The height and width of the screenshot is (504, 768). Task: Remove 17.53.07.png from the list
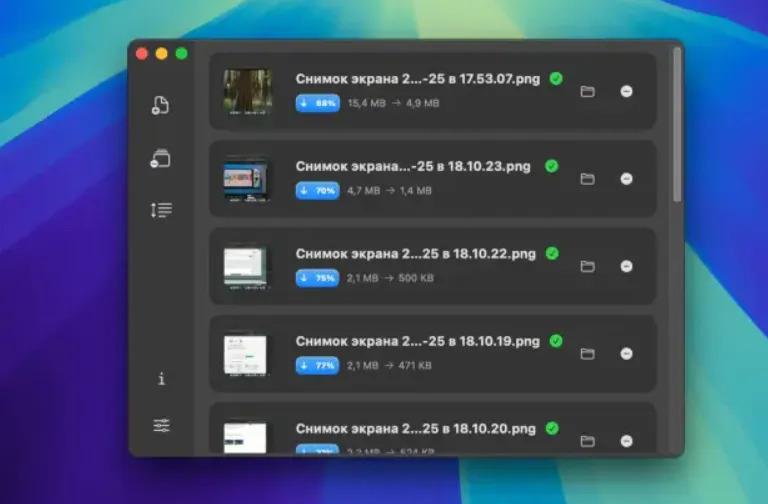(x=626, y=92)
